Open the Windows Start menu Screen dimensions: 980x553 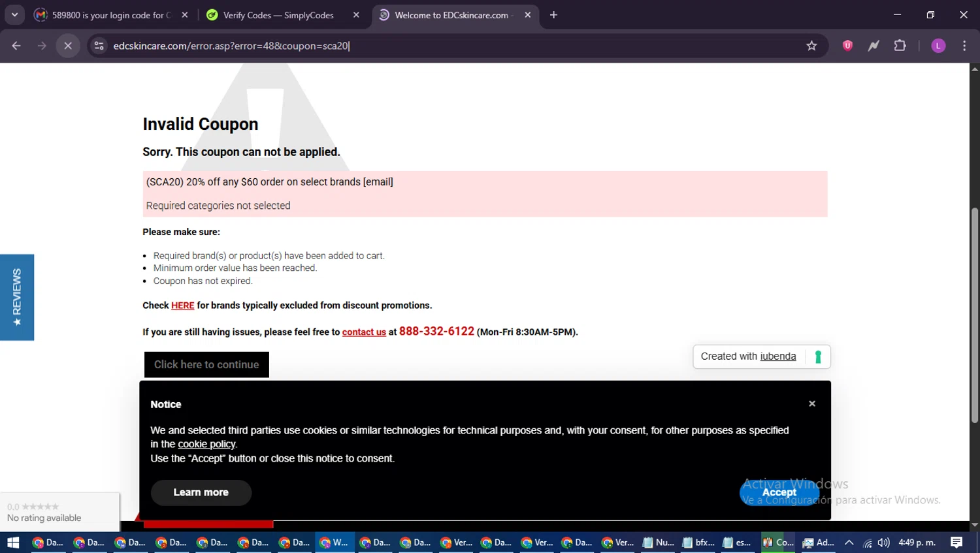coord(13,543)
